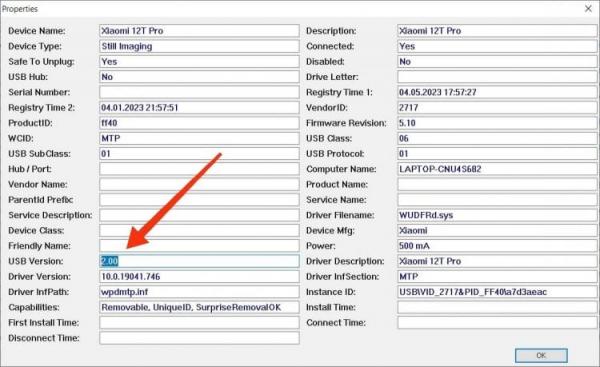Select the Connected field showing Yes

coord(497,46)
